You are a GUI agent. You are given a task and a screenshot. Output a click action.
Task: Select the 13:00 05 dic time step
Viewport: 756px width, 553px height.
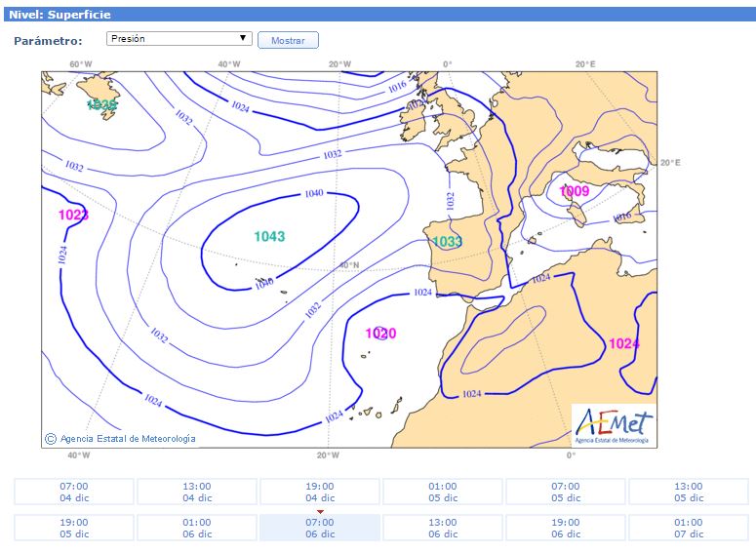click(x=689, y=492)
